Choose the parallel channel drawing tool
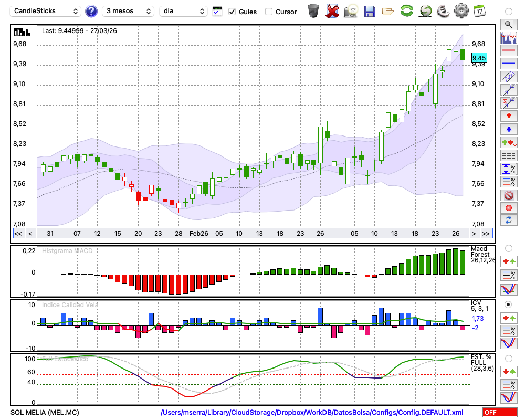 pyautogui.click(x=508, y=77)
